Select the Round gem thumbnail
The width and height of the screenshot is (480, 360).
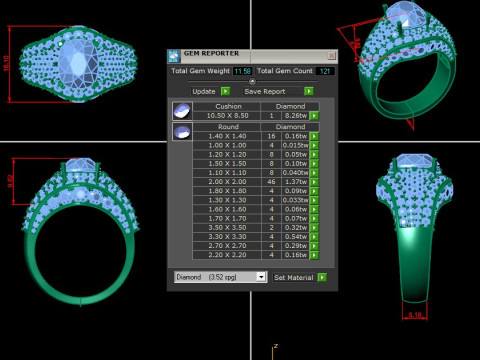pos(182,131)
